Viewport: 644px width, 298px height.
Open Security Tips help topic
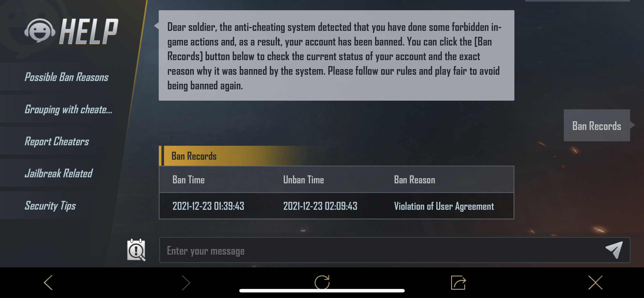pos(50,205)
